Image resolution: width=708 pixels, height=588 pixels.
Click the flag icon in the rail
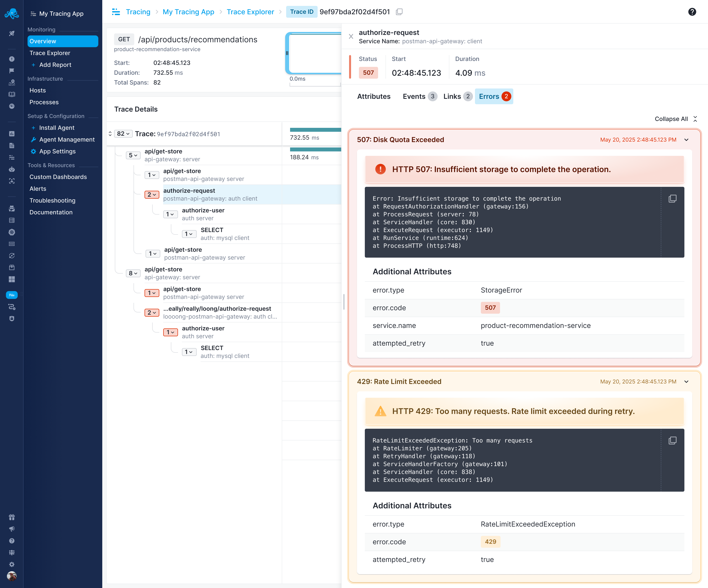pos(12,71)
